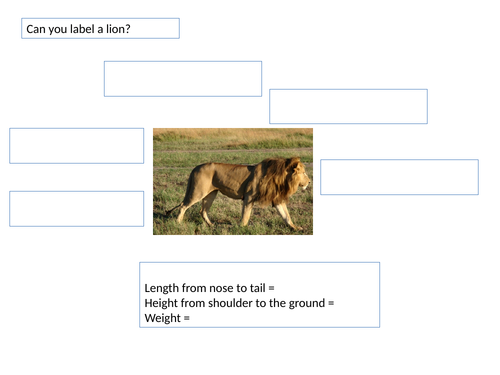Place cursor after "Height from shoulder to the ground ="

click(334, 303)
